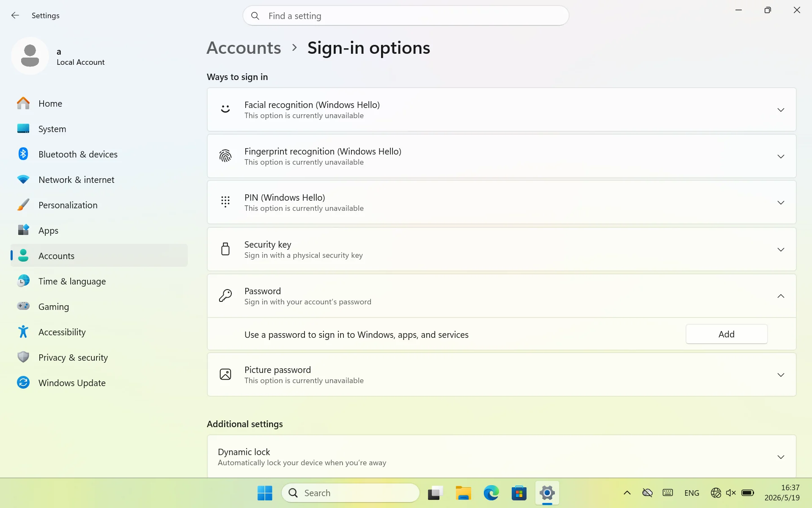Expand the Dynamic lock chevron
This screenshot has height=508, width=812.
tap(781, 457)
